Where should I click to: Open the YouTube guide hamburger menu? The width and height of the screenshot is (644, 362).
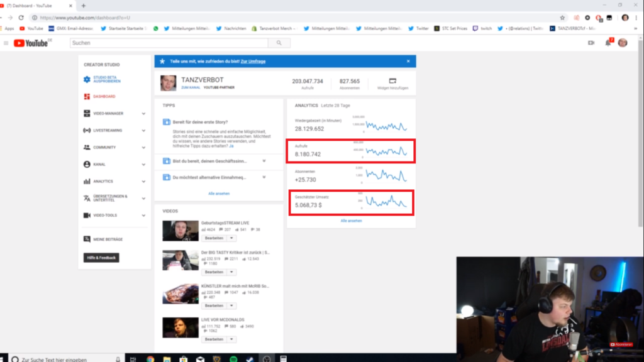(6, 43)
